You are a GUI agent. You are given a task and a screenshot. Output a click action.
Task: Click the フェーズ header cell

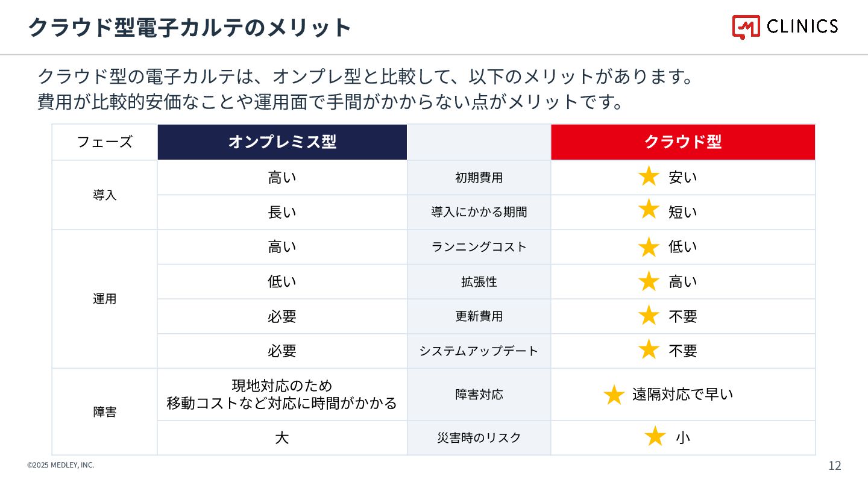[x=105, y=142]
